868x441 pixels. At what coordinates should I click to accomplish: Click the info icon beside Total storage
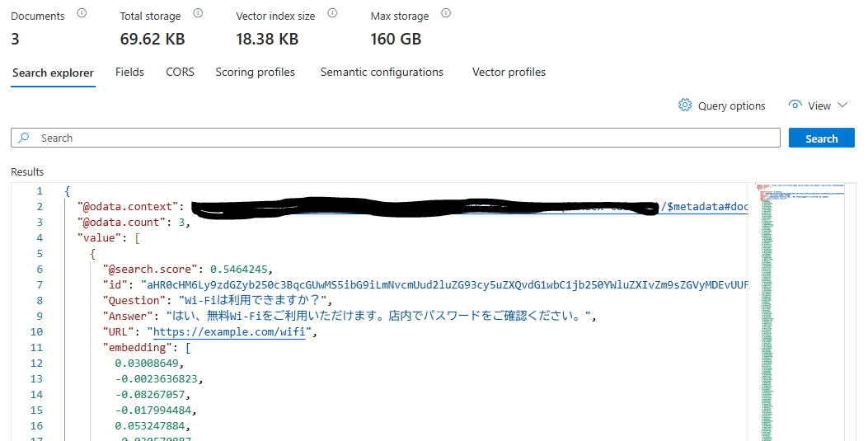click(x=198, y=13)
